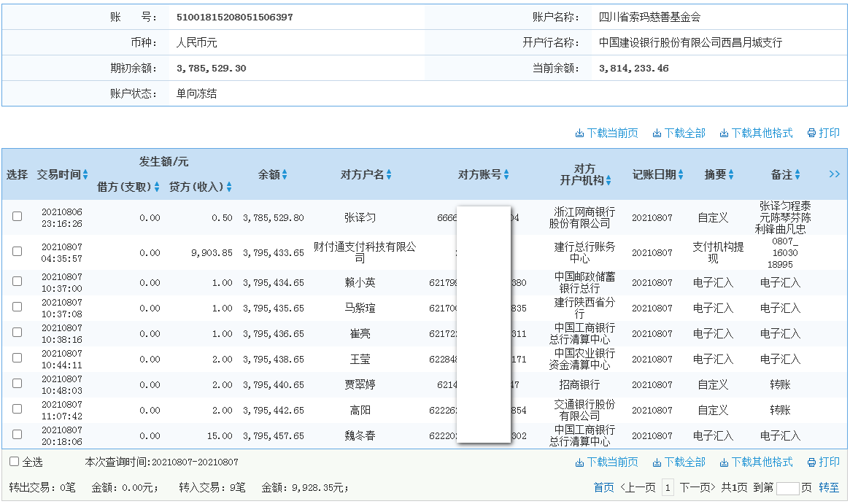Viewport: 850px width, 504px height.
Task: Sort by 贷方(收入) column arrows
Action: click(x=229, y=187)
